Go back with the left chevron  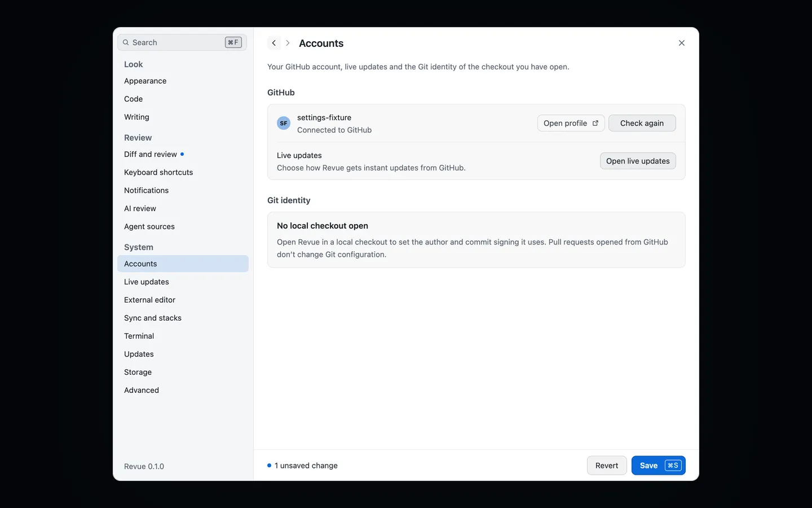274,43
